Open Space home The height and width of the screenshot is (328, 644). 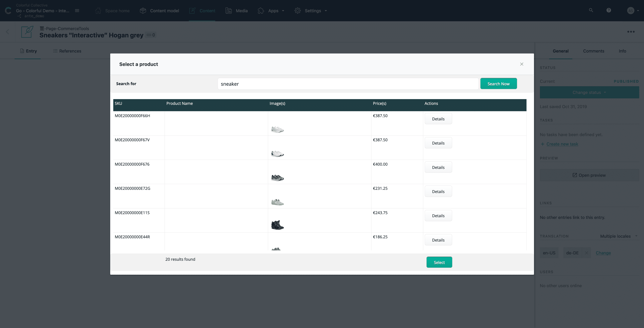(x=112, y=11)
